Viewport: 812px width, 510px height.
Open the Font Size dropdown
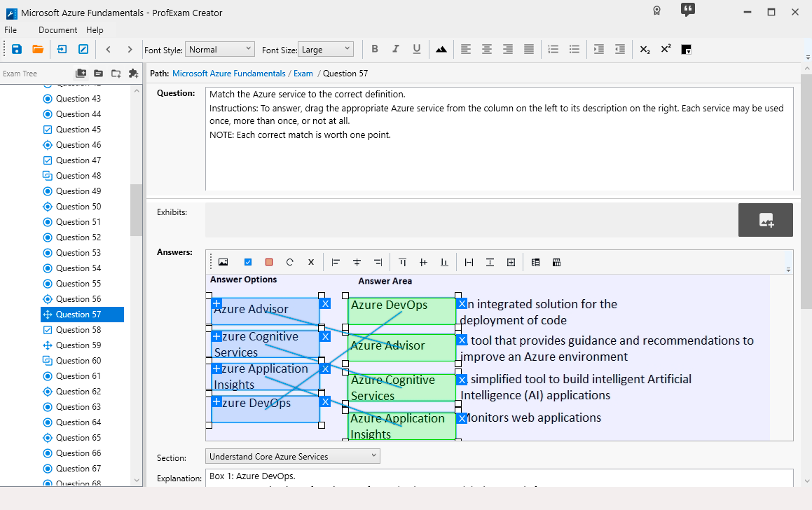pos(326,49)
